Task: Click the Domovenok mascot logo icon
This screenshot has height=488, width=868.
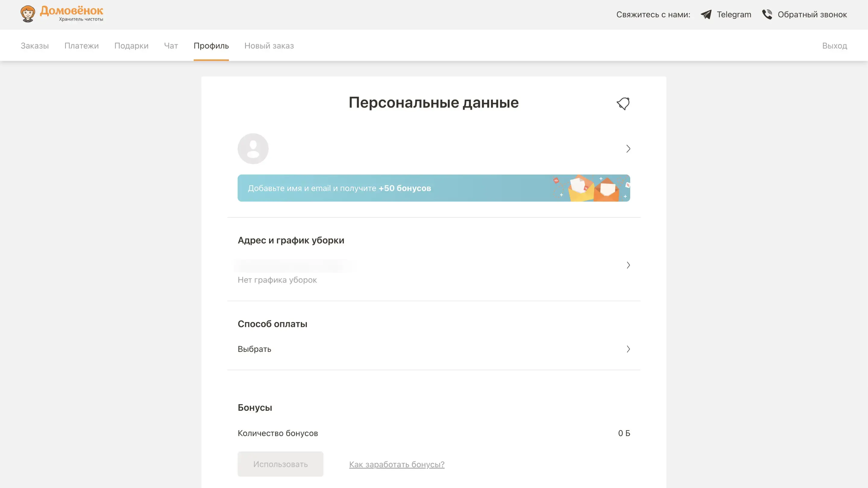Action: coord(28,14)
